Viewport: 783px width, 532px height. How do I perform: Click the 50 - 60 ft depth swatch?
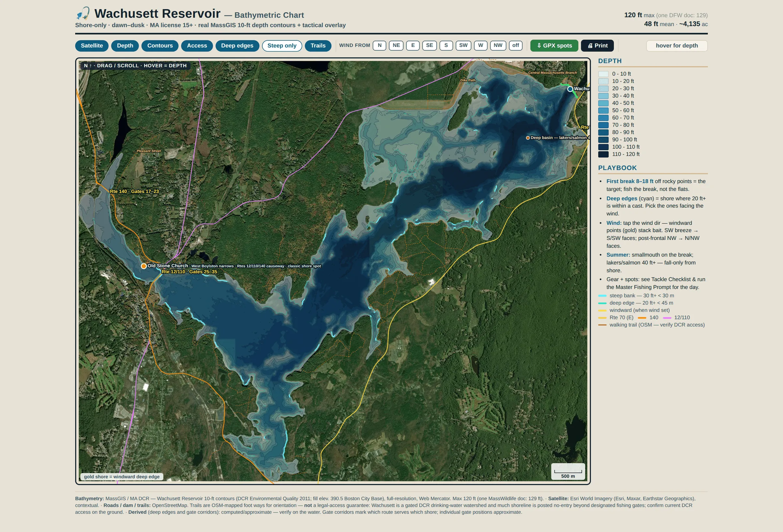pyautogui.click(x=603, y=111)
